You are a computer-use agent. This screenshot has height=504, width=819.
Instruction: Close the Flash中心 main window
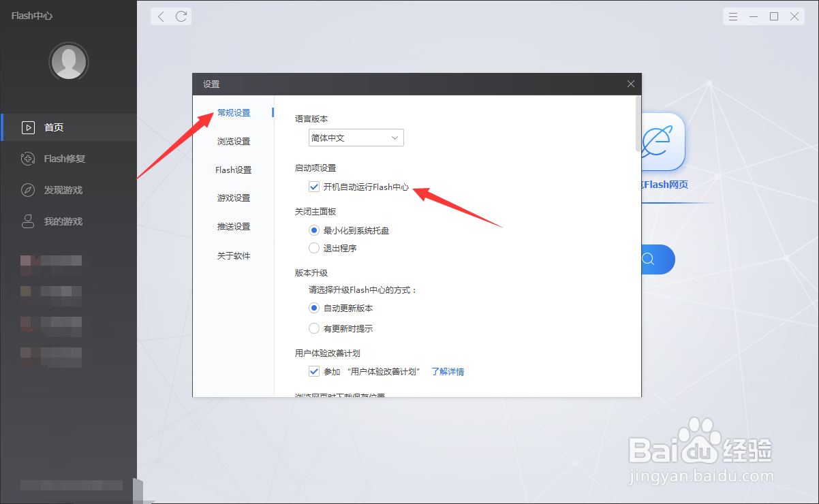pos(794,16)
